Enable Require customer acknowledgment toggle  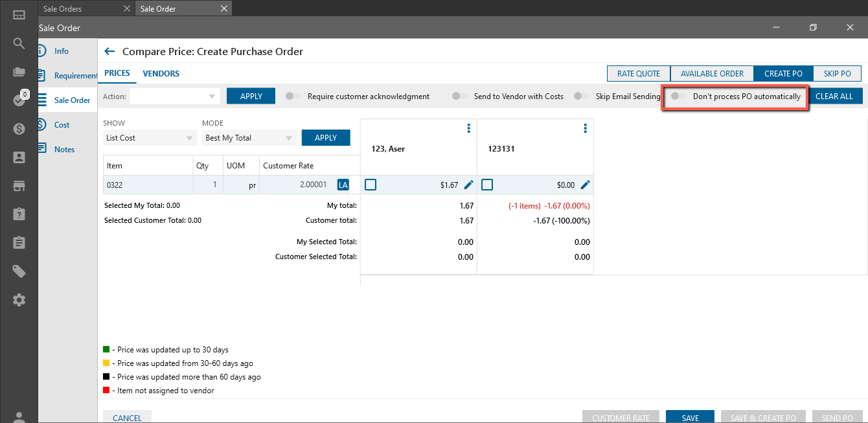[x=294, y=97]
